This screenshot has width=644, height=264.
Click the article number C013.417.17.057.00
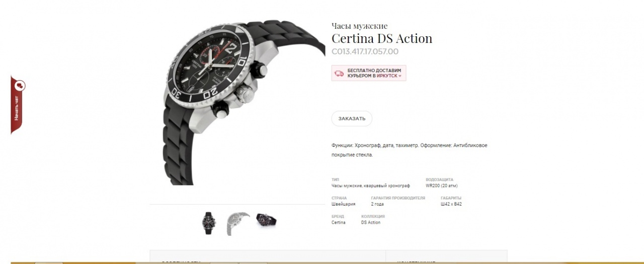(x=365, y=51)
